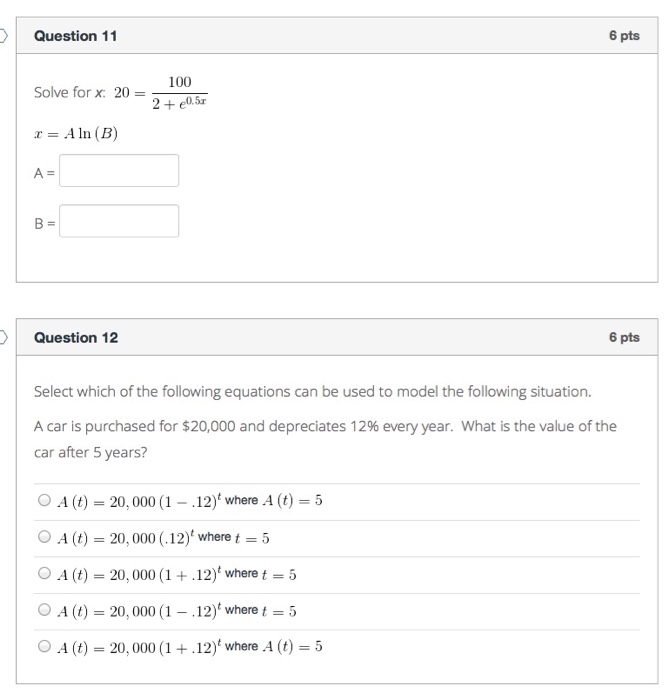The height and width of the screenshot is (700, 669).
Task: Select option 20,000(.12)^t where t = 5
Action: pos(45,538)
